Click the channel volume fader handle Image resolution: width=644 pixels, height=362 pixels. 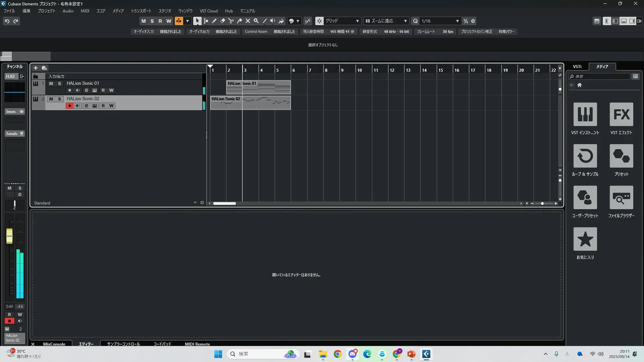point(9,236)
